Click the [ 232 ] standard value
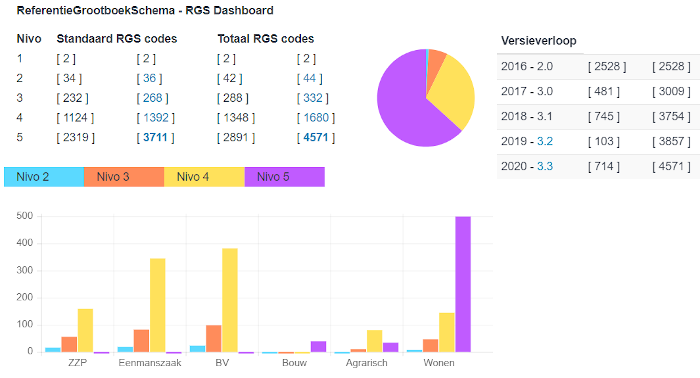This screenshot has width=700, height=378. click(72, 98)
